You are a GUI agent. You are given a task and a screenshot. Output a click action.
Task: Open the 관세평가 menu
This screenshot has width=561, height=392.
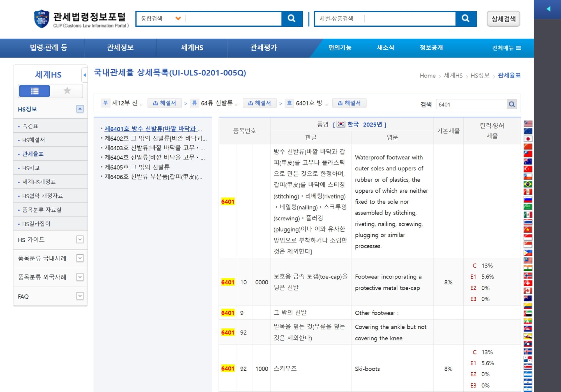[264, 48]
